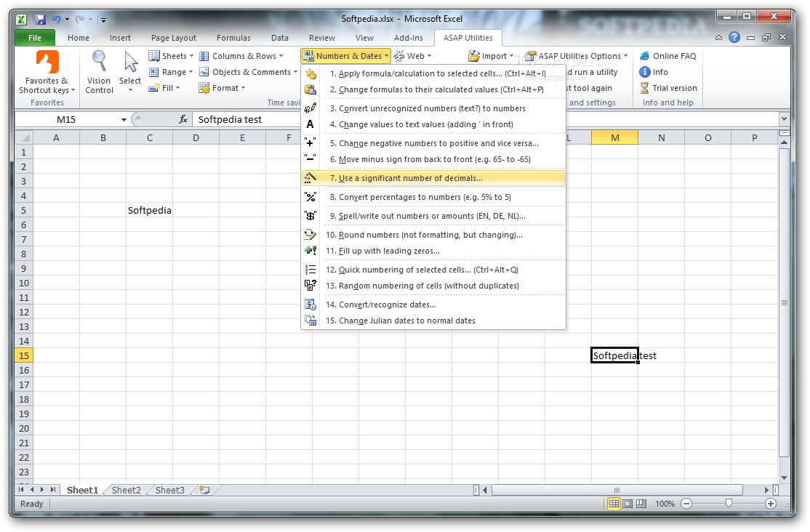Screen dimensions: 810x532
Task: Go to last sheet tab navigation arrow
Action: [x=52, y=490]
